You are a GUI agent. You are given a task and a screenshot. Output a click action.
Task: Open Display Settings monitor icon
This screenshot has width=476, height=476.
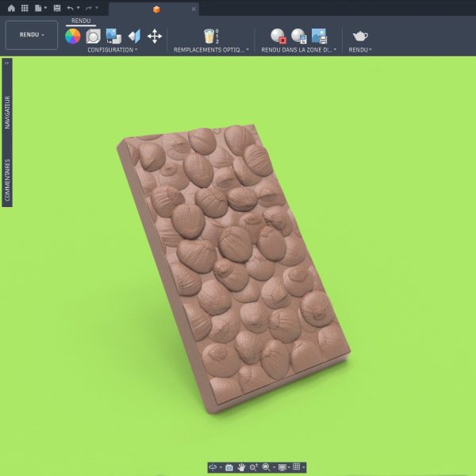point(282,467)
